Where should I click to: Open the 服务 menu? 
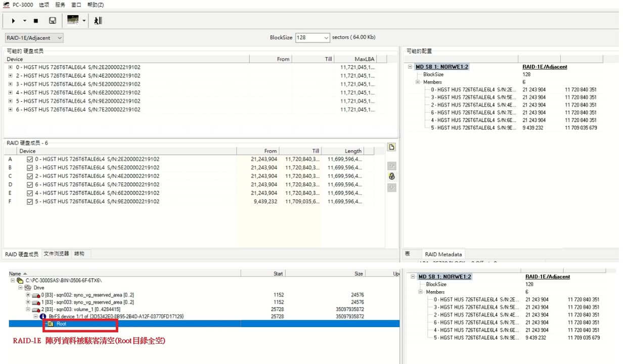[60, 5]
